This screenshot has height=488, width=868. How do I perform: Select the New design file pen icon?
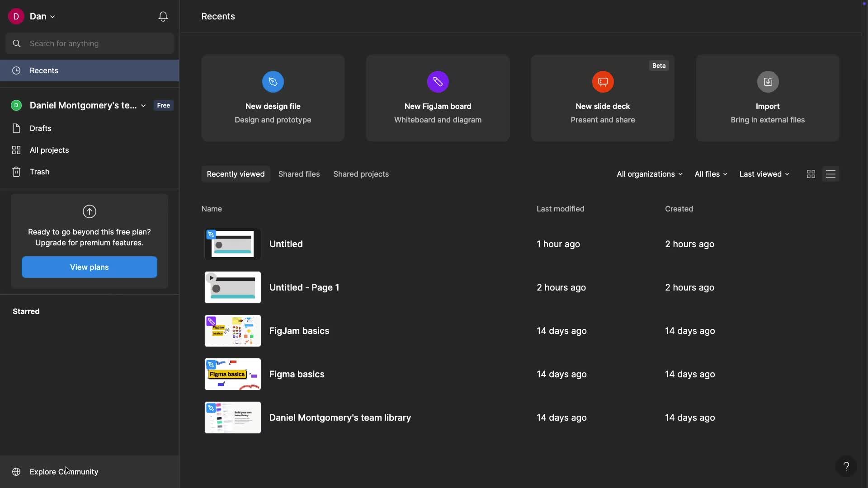tap(273, 82)
